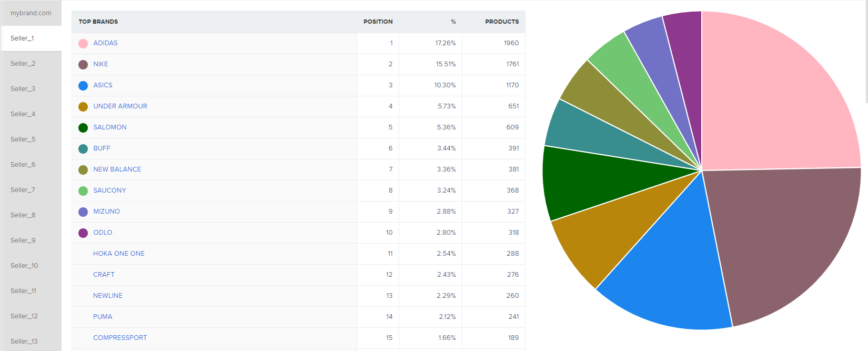Open the NIKE brand link
Viewport: 868px width, 351px height.
click(x=100, y=64)
